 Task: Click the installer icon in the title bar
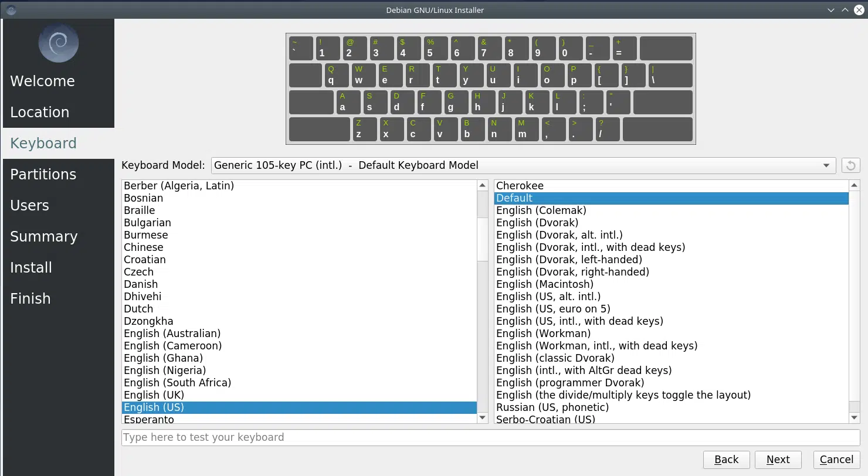point(11,10)
